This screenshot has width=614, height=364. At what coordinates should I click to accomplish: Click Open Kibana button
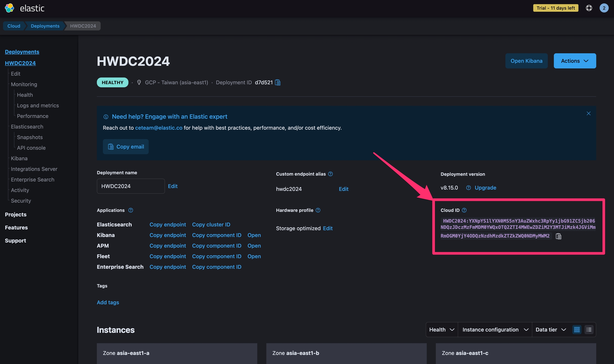526,61
